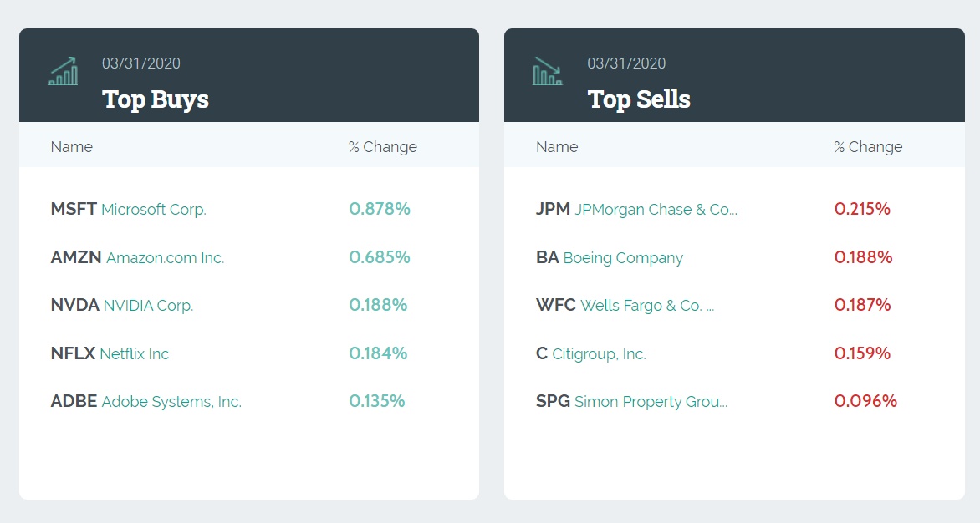Click the Name column header in Top Buys

72,147
